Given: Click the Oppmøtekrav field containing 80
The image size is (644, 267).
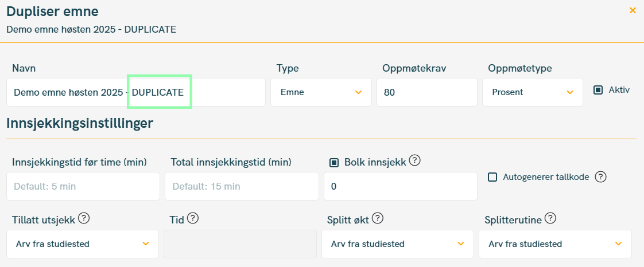Looking at the screenshot, I should 426,92.
